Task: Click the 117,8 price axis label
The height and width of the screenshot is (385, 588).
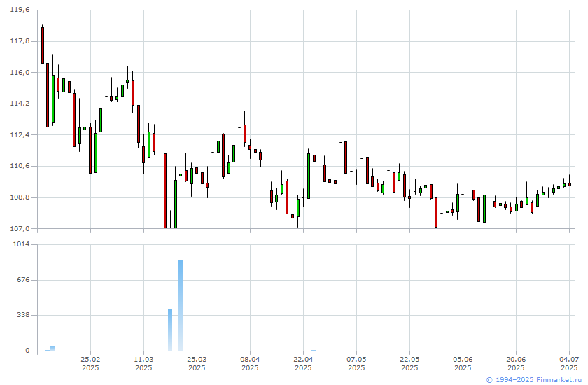Action: (20, 41)
